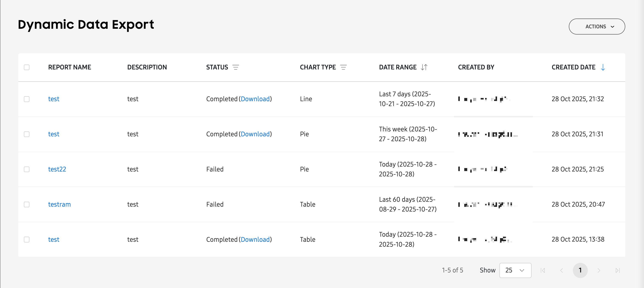Download the 13:38 Table report
This screenshot has height=288, width=644.
255,239
